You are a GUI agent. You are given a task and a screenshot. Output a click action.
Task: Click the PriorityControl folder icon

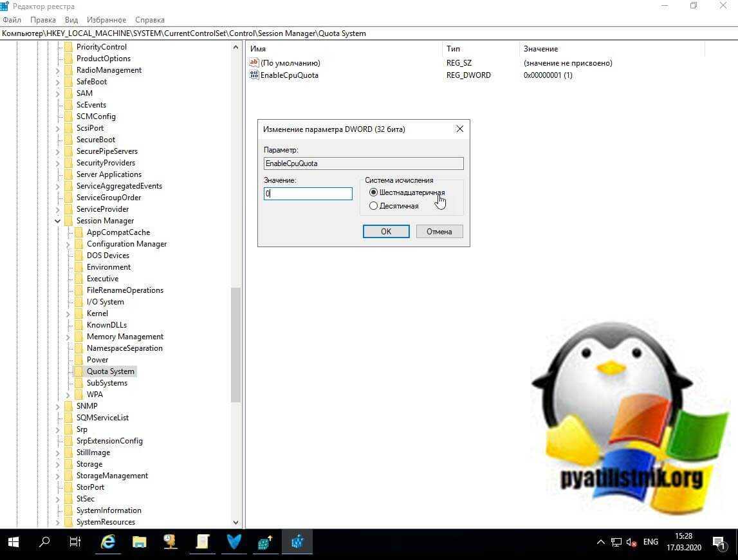coord(68,46)
